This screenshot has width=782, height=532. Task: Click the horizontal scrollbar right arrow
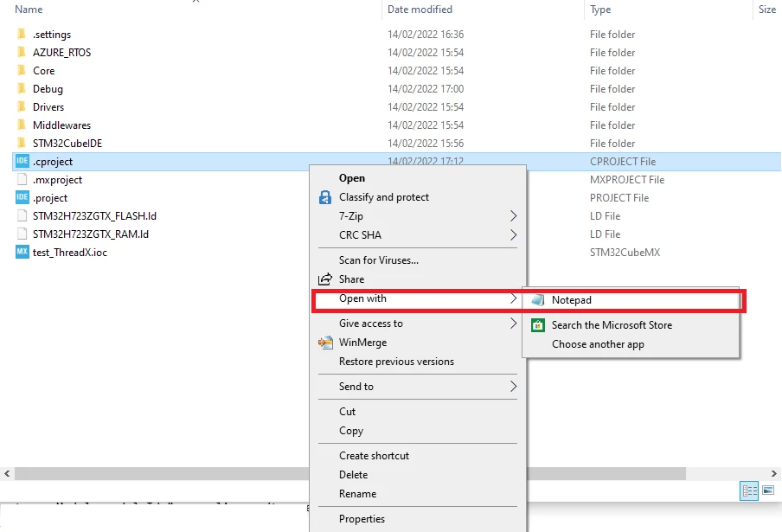pyautogui.click(x=773, y=474)
